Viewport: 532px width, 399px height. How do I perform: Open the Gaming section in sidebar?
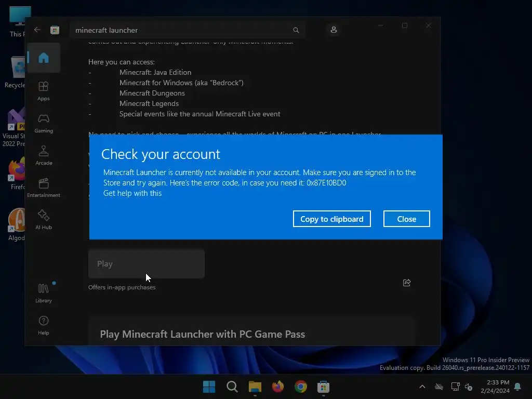point(44,124)
